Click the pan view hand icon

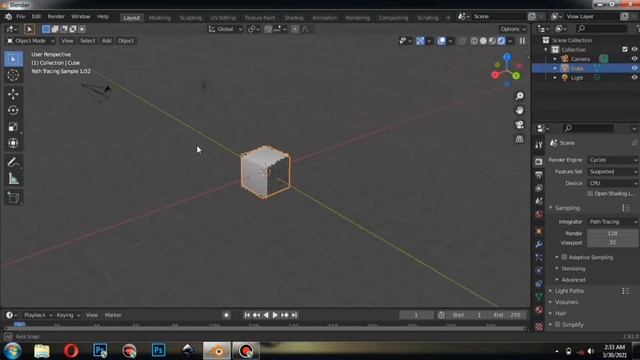[519, 110]
